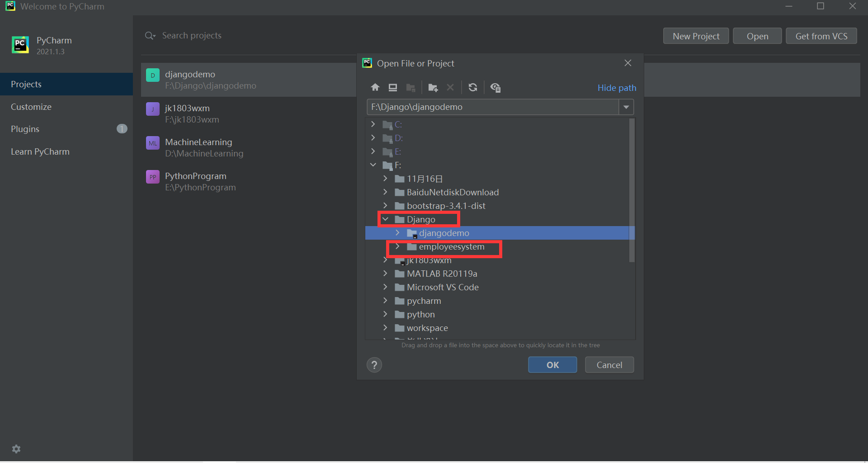This screenshot has height=463, width=868.
Task: Collapse the Django folder
Action: 385,219
